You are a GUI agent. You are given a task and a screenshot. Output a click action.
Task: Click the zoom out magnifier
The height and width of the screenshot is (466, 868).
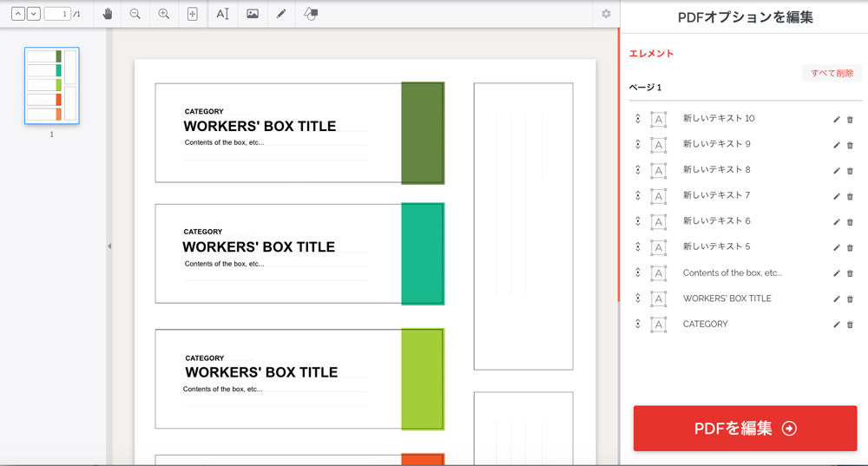pos(135,14)
